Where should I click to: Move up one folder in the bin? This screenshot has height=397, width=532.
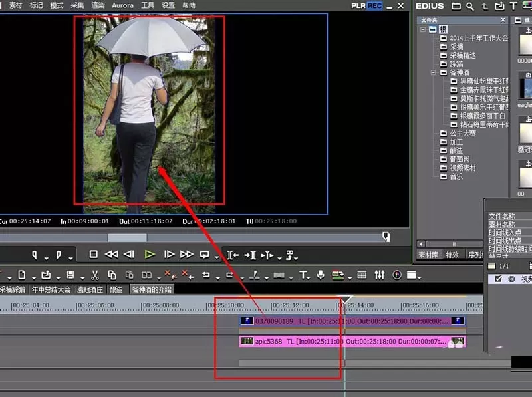pos(485,6)
